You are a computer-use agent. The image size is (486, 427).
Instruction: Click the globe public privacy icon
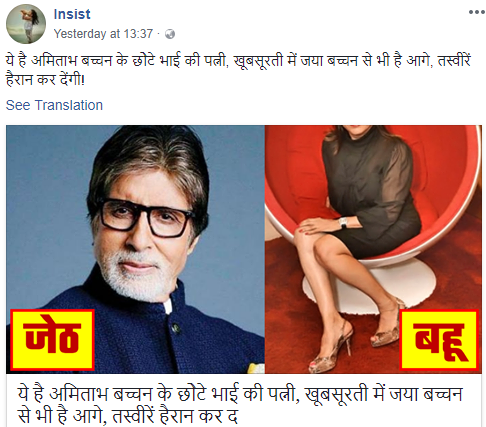(x=170, y=34)
